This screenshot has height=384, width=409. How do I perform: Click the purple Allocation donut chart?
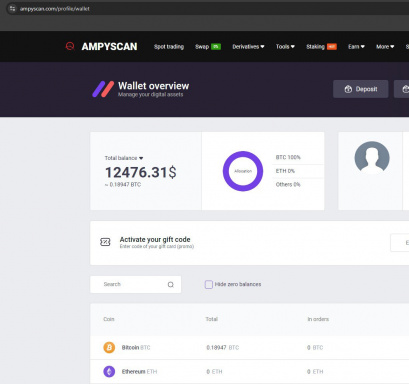243,171
